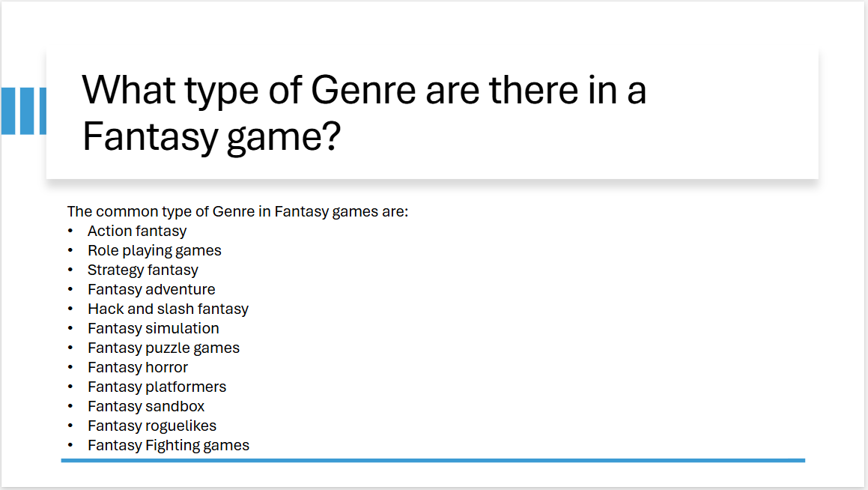Select the "Fantasy Fighting games" line
The height and width of the screenshot is (490, 868).
pos(169,446)
